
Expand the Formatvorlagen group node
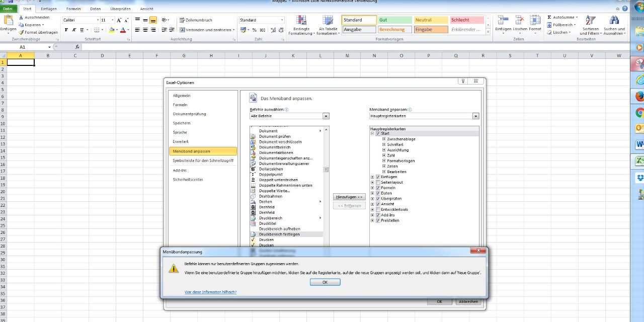click(384, 160)
